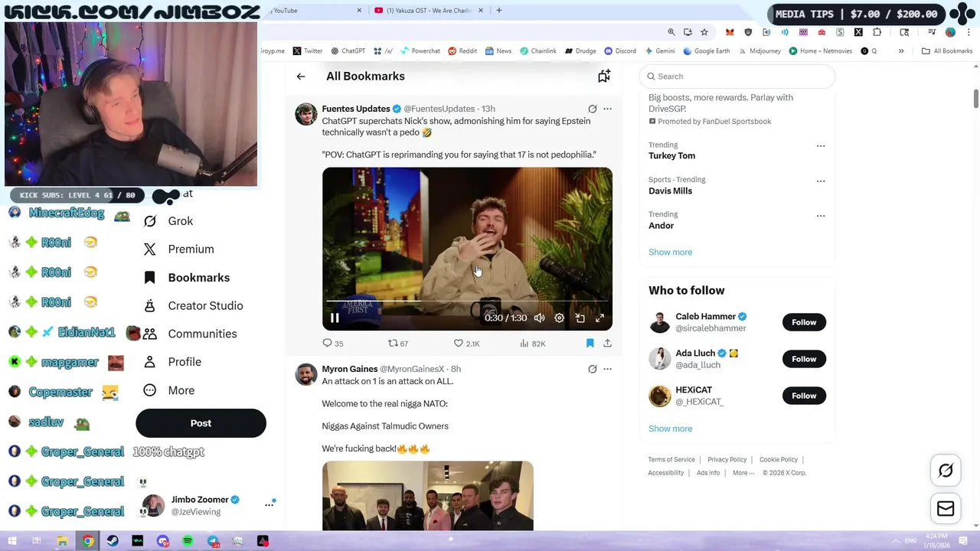Open the Davis Mills trending topic
Screen dimensions: 980x551
(670, 191)
